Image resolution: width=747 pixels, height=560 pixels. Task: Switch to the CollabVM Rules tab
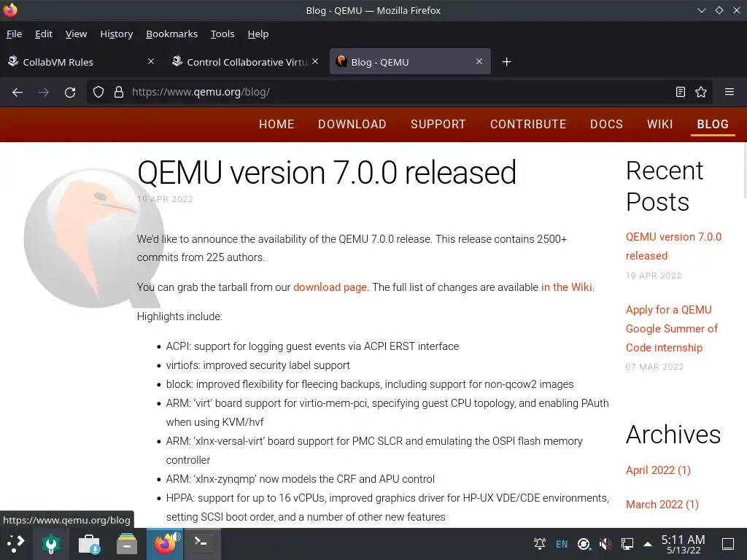click(81, 61)
